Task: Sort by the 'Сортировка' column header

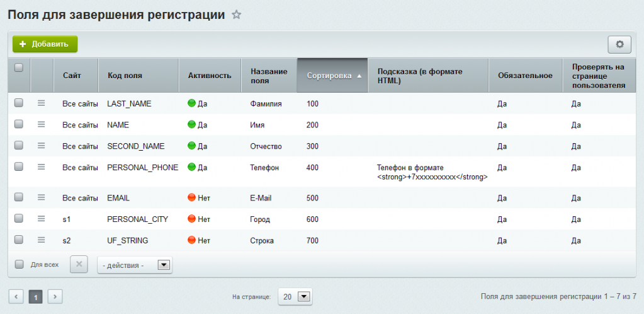Action: 332,75
